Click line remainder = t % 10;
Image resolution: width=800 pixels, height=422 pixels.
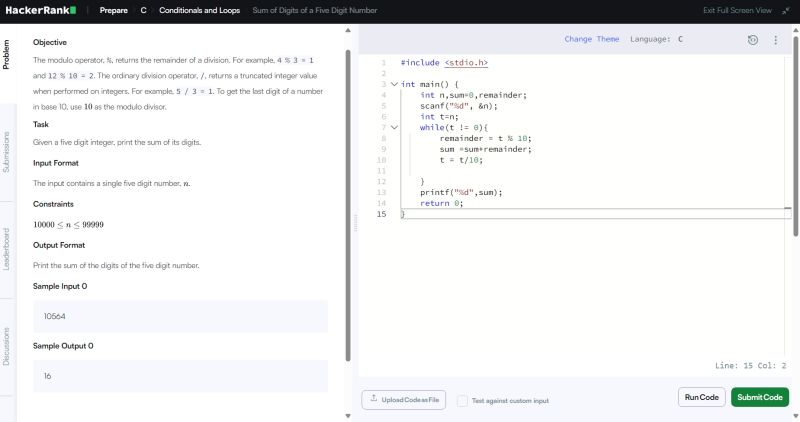coord(485,138)
